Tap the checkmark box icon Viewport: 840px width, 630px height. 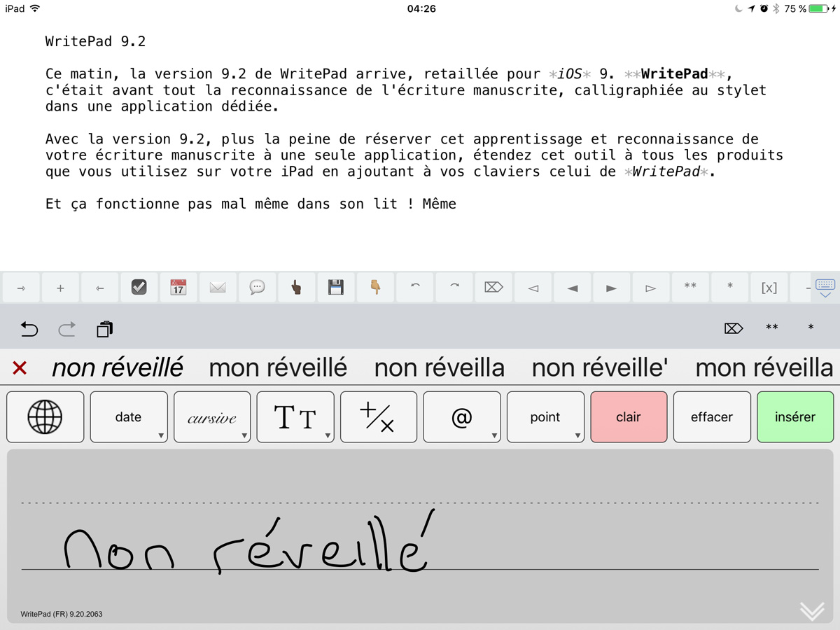[x=139, y=288]
